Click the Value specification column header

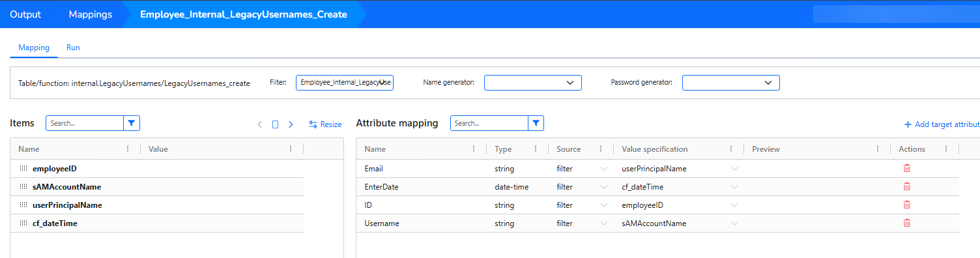654,149
